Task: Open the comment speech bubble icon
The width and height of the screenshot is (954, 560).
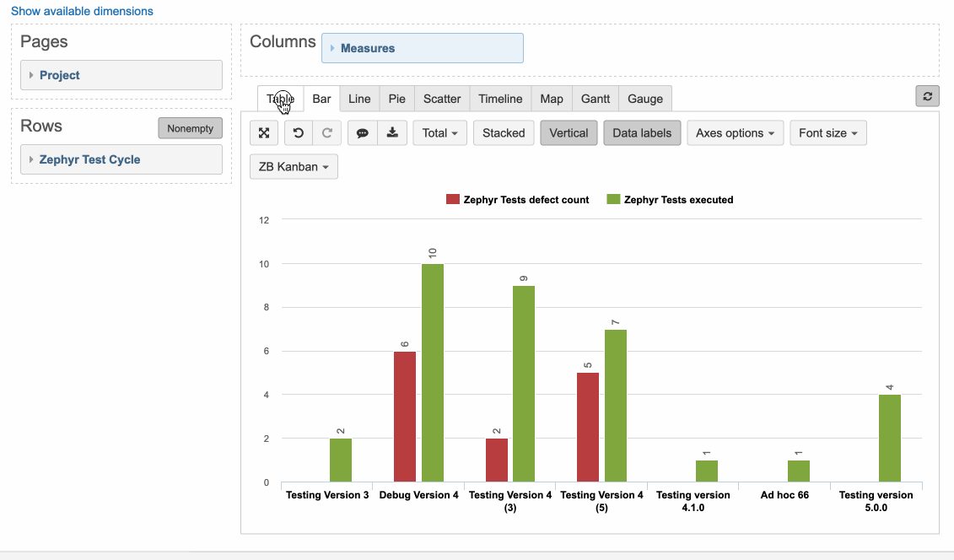Action: [363, 133]
